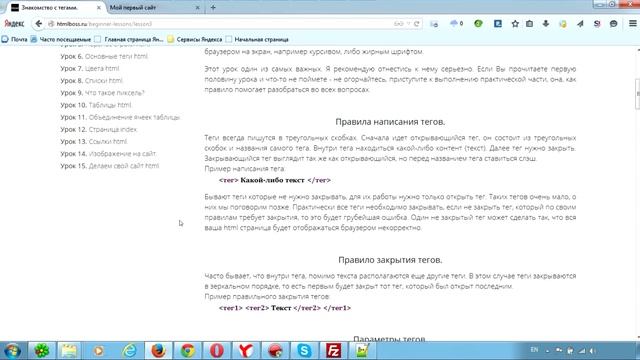Click the network signal tray icon

[582, 351]
